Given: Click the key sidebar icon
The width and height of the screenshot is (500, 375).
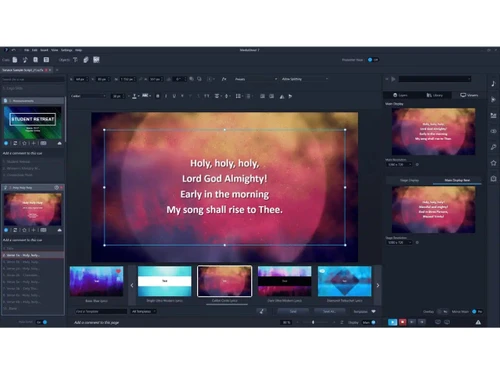Looking at the screenshot, I should [493, 147].
